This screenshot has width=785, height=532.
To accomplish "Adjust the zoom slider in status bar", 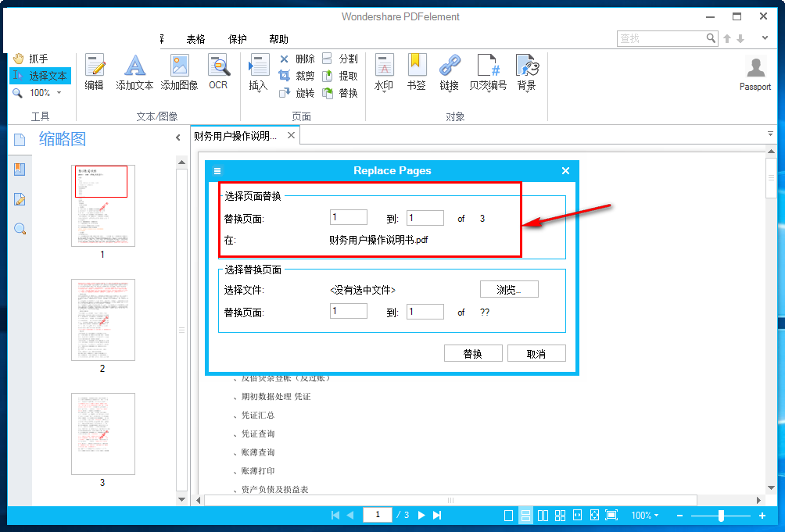I will (720, 516).
